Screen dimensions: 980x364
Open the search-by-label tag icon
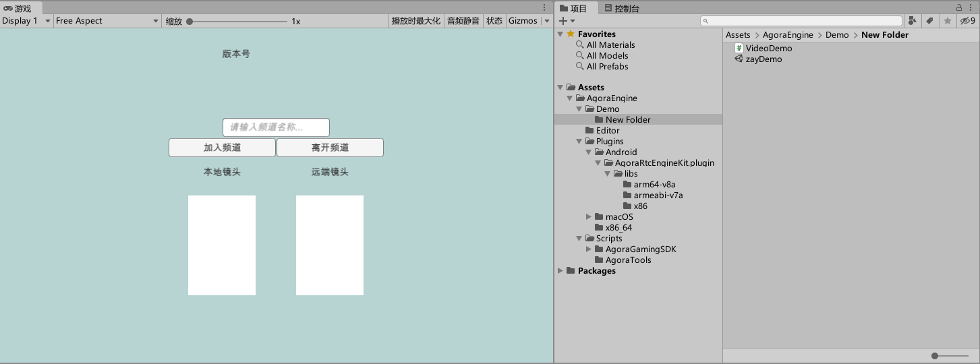[929, 21]
